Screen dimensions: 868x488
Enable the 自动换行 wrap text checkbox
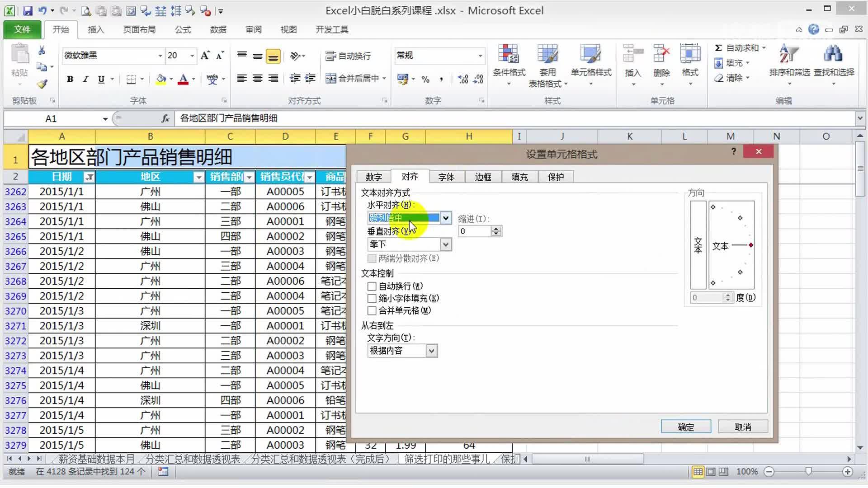[372, 286]
